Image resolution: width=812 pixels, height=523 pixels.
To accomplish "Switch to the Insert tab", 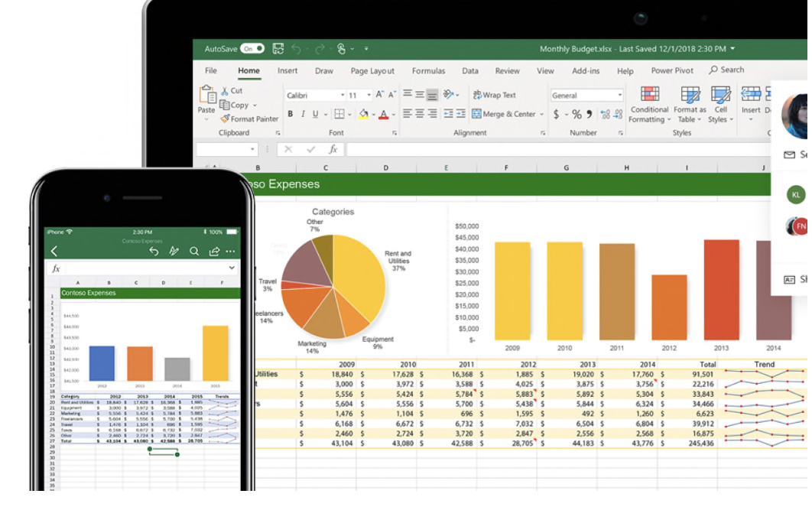I will pyautogui.click(x=287, y=70).
